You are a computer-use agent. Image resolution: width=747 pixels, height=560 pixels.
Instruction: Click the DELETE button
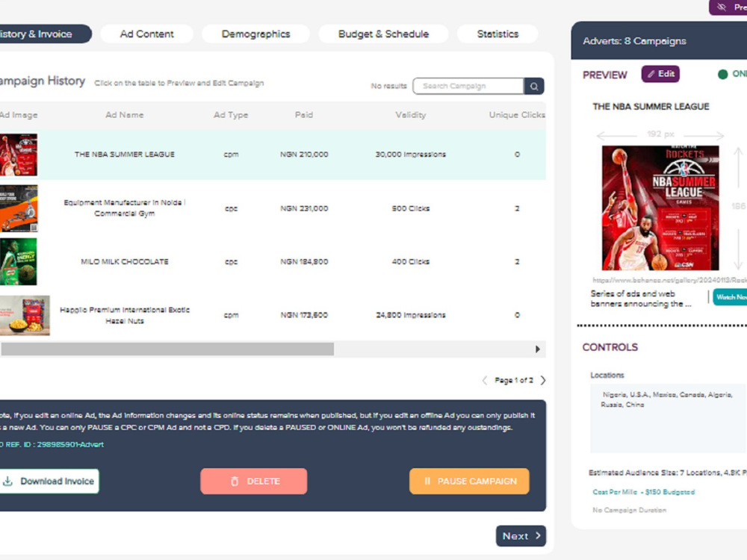point(254,482)
